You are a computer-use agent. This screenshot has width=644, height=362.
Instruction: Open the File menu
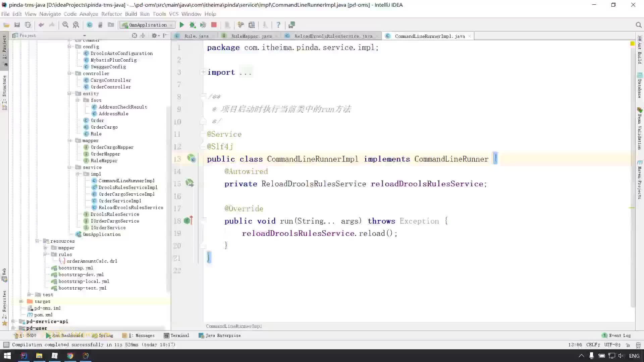click(x=5, y=14)
